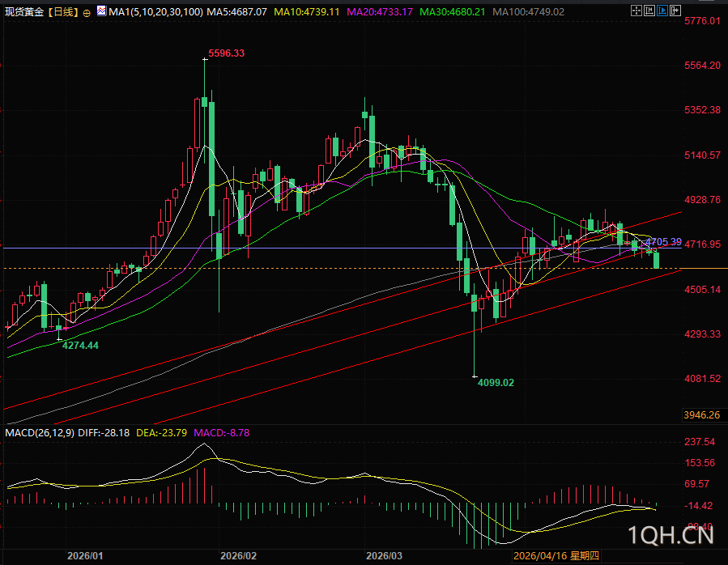Viewport: 728px width, 565px height.
Task: Click the orange circle icon after 日线 label
Action: [87, 13]
